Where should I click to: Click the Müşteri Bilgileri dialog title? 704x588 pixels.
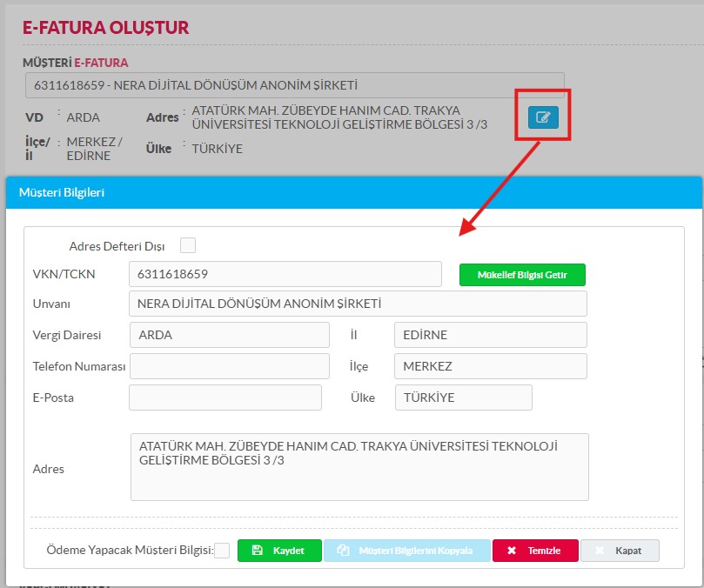pyautogui.click(x=62, y=192)
